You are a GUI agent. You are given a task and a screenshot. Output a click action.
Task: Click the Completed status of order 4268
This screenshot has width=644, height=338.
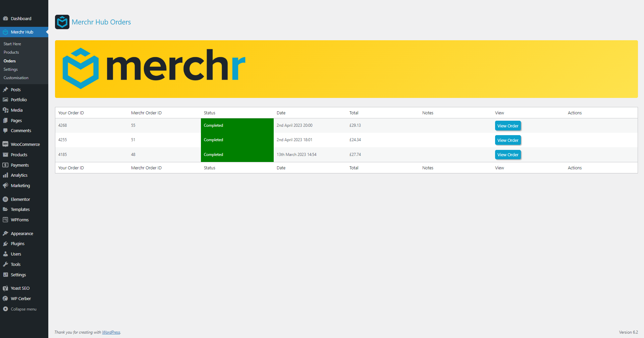(x=213, y=125)
